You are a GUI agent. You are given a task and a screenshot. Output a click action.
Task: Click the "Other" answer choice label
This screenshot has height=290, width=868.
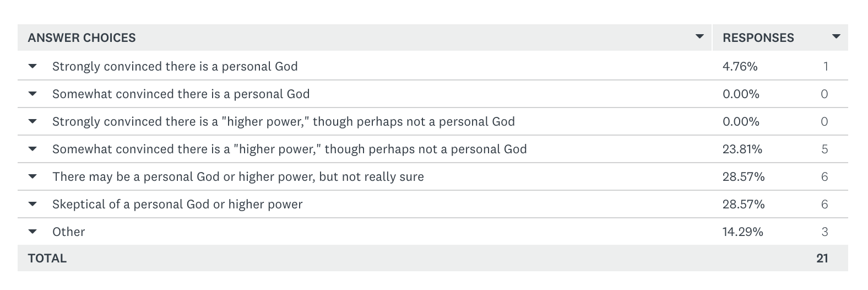[69, 232]
